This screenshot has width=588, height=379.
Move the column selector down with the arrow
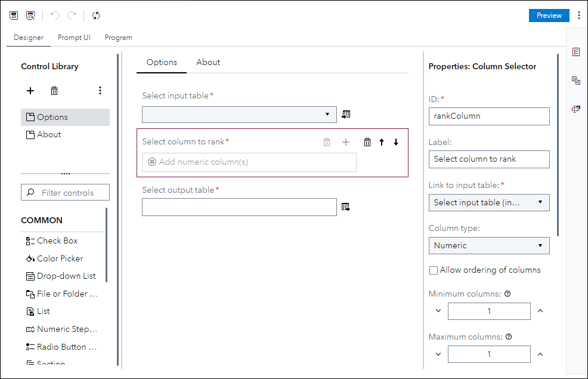point(396,142)
